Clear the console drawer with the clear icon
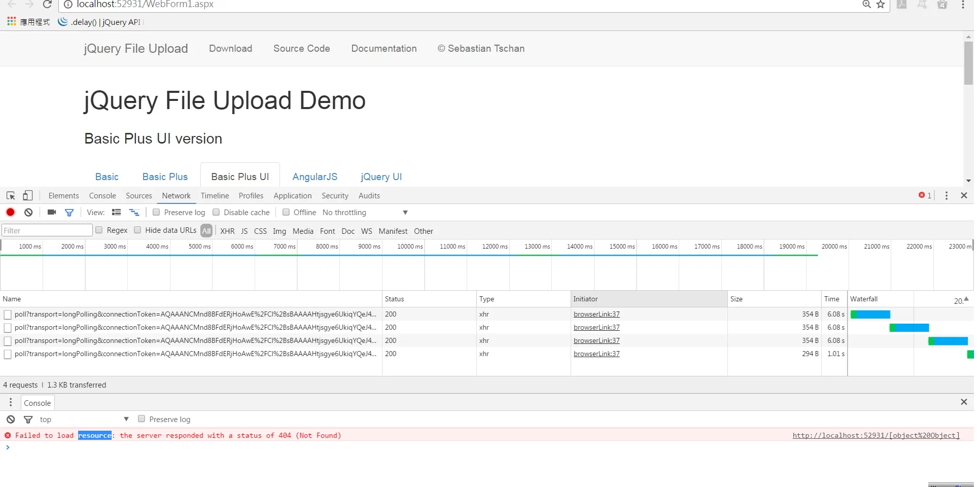980x487 pixels. point(11,420)
